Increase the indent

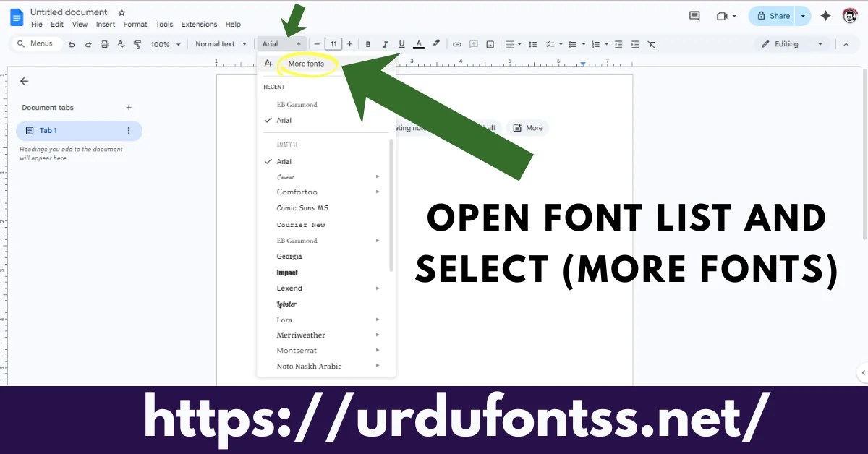635,44
